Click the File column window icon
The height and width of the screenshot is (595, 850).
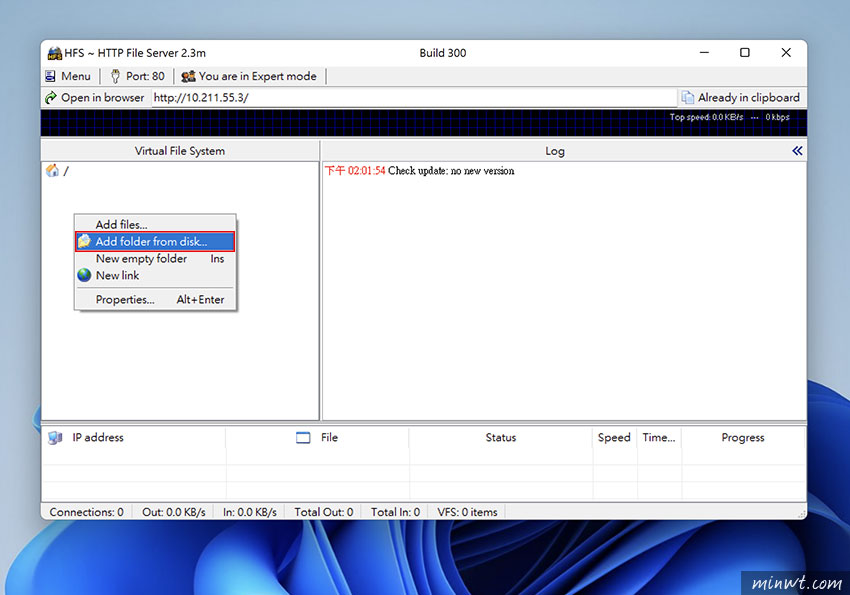pyautogui.click(x=303, y=437)
